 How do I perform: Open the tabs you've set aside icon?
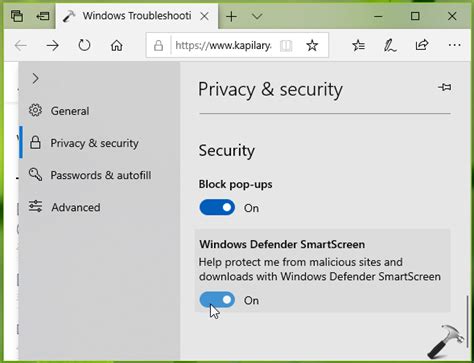coord(17,16)
